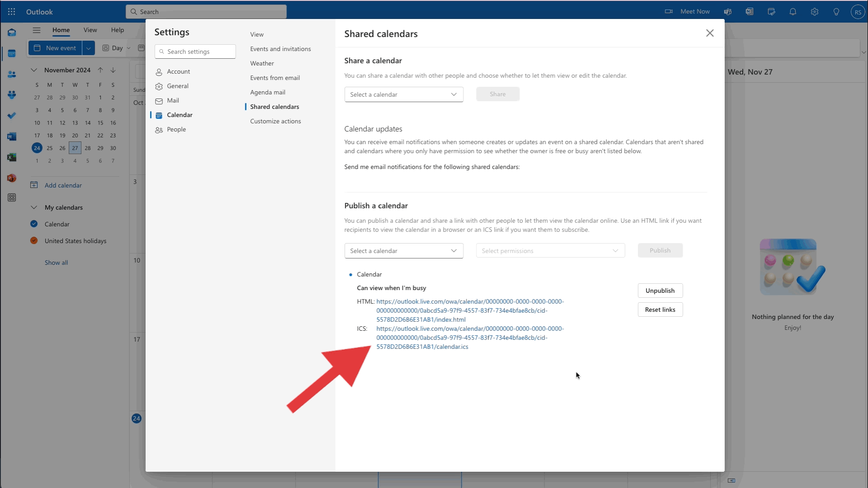
Task: Open People app in left rail
Action: click(x=12, y=74)
